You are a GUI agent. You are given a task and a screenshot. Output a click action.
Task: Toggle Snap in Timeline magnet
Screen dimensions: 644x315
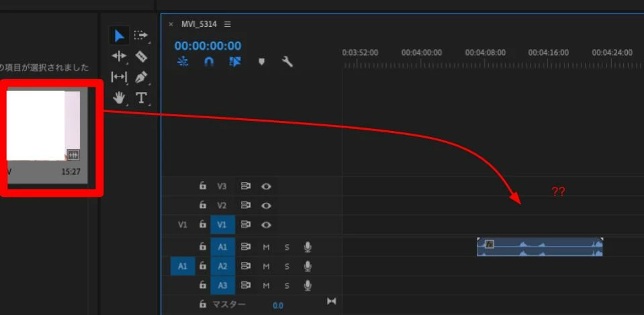point(209,62)
